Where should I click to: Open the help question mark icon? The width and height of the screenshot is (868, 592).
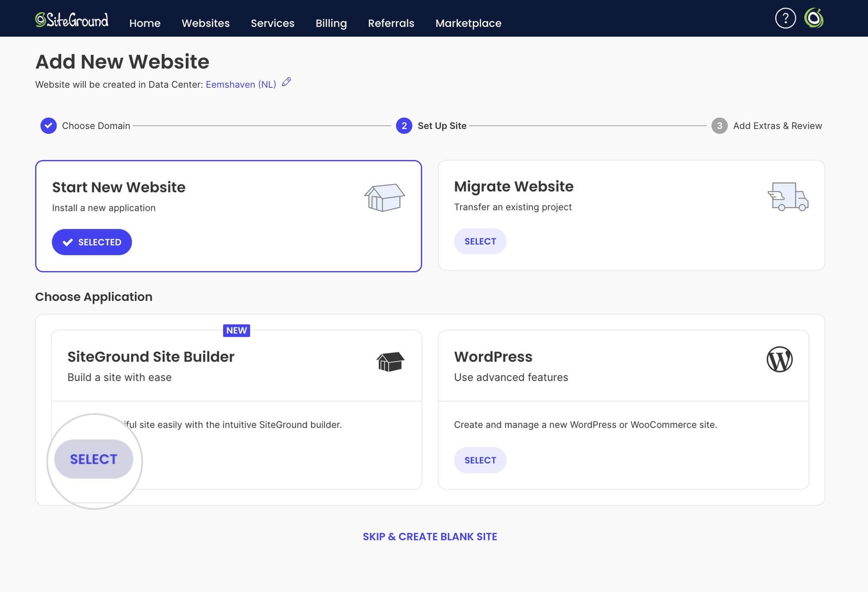pos(785,18)
